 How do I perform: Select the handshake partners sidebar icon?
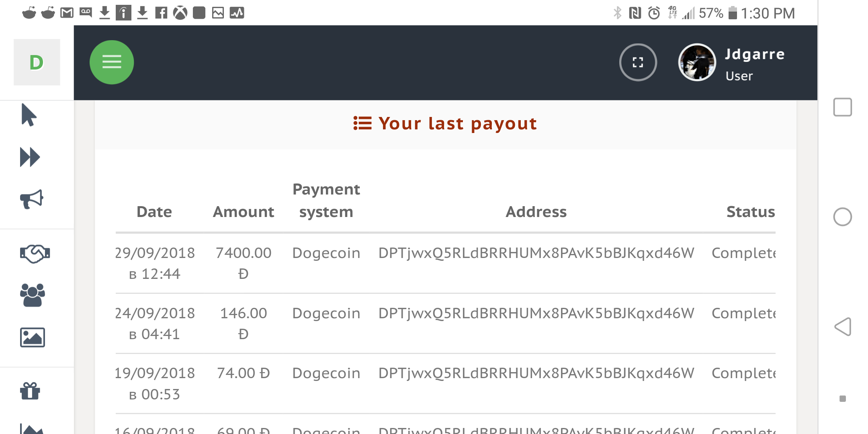[x=35, y=254]
